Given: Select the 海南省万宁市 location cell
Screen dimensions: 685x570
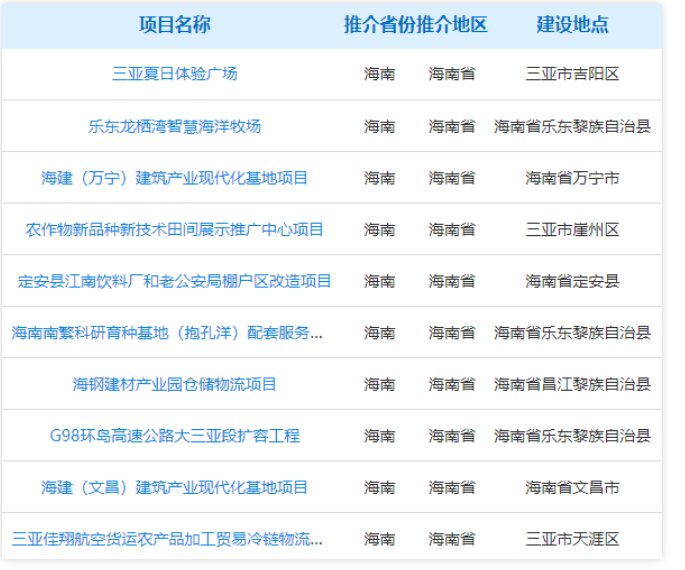Looking at the screenshot, I should click(572, 178).
